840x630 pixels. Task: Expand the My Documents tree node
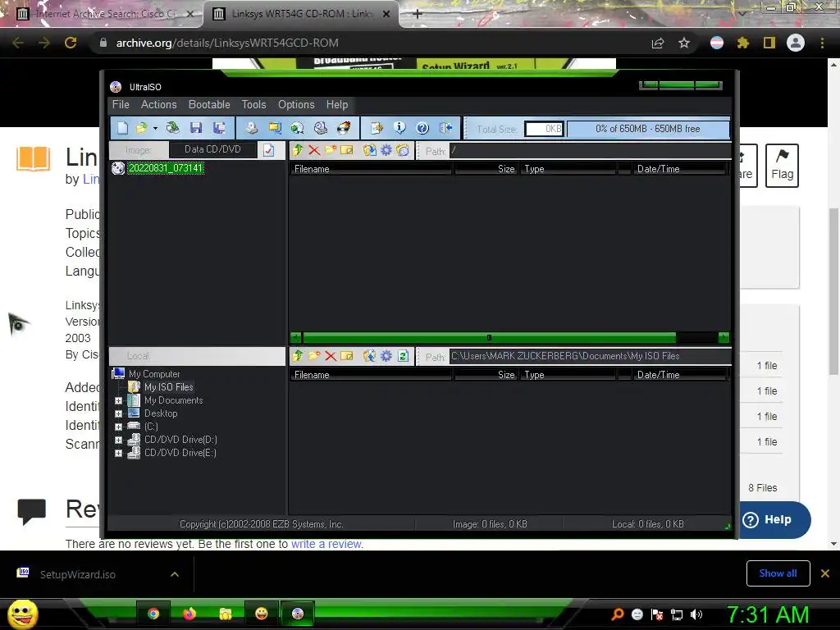pyautogui.click(x=118, y=400)
